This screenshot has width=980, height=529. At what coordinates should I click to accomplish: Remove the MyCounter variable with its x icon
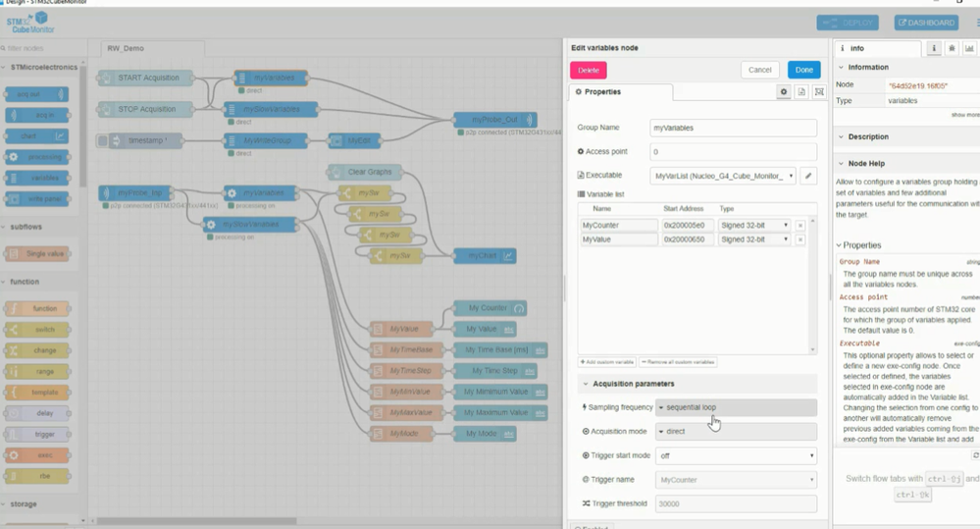pyautogui.click(x=800, y=225)
